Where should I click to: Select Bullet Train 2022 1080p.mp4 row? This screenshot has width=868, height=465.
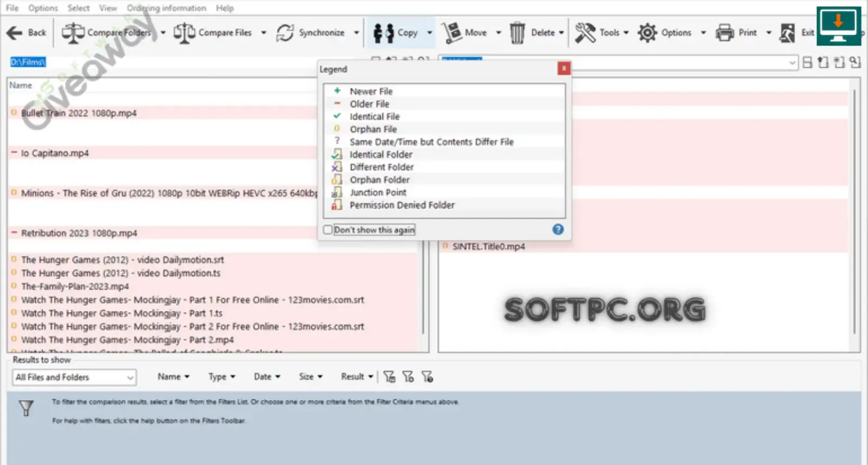point(163,113)
